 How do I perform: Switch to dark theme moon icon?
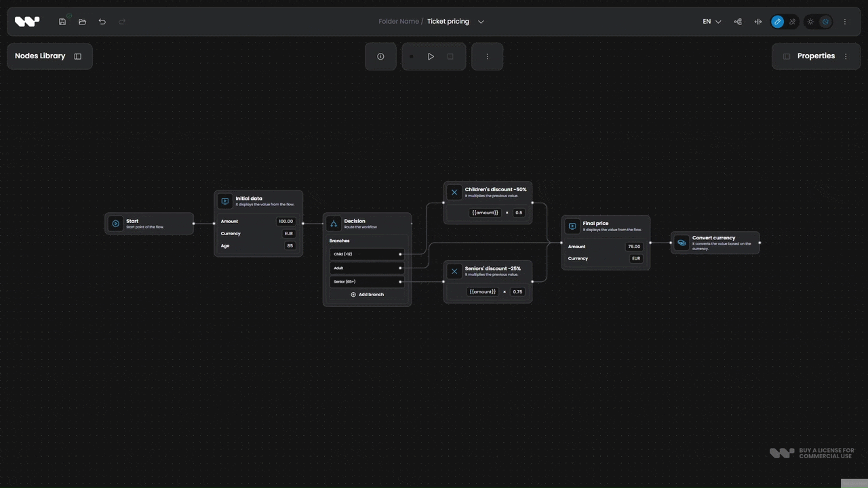click(825, 22)
